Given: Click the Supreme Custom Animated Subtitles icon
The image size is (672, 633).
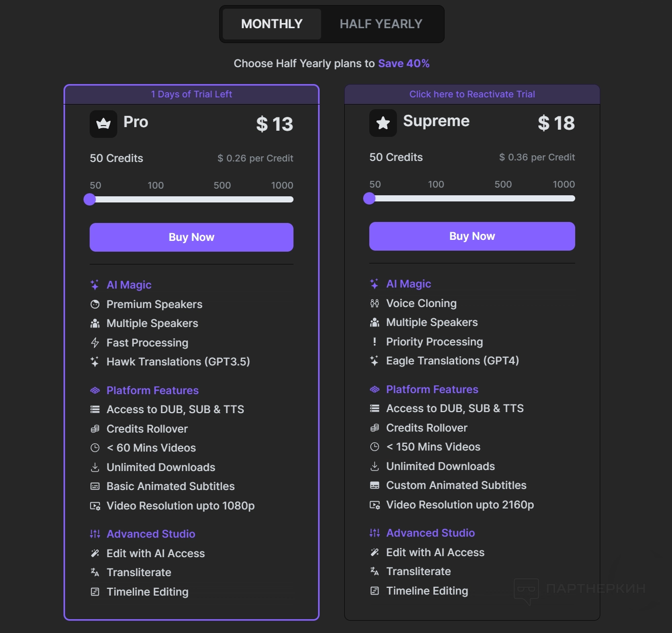Looking at the screenshot, I should pos(375,485).
